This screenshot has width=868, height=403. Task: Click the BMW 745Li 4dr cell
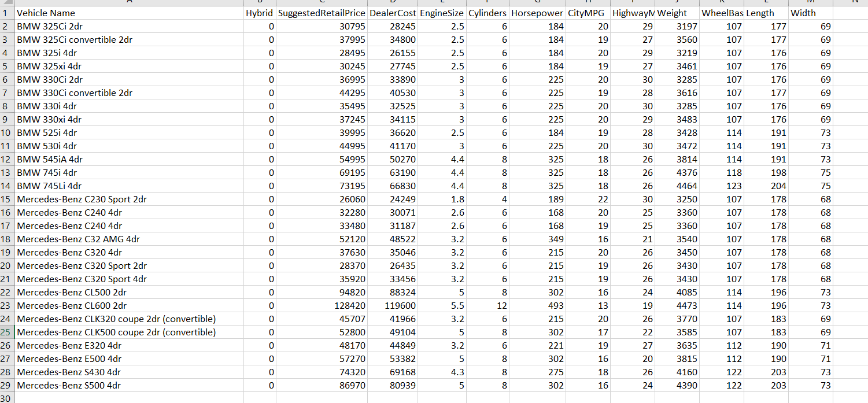(x=129, y=186)
